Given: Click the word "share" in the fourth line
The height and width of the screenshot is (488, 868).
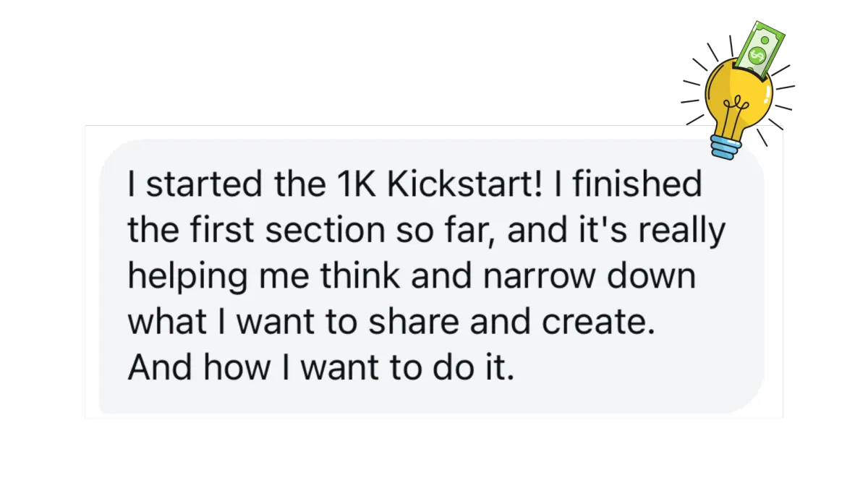Looking at the screenshot, I should (413, 322).
